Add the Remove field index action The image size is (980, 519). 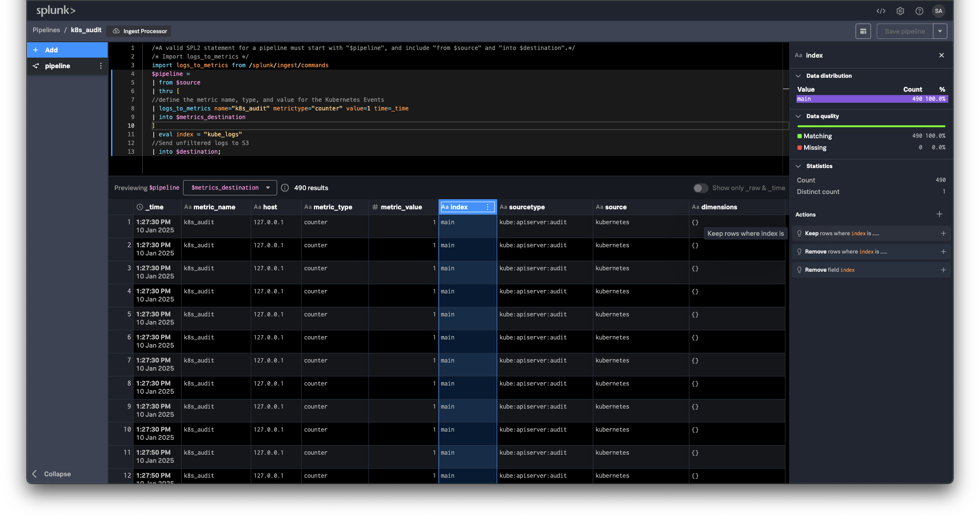point(943,270)
